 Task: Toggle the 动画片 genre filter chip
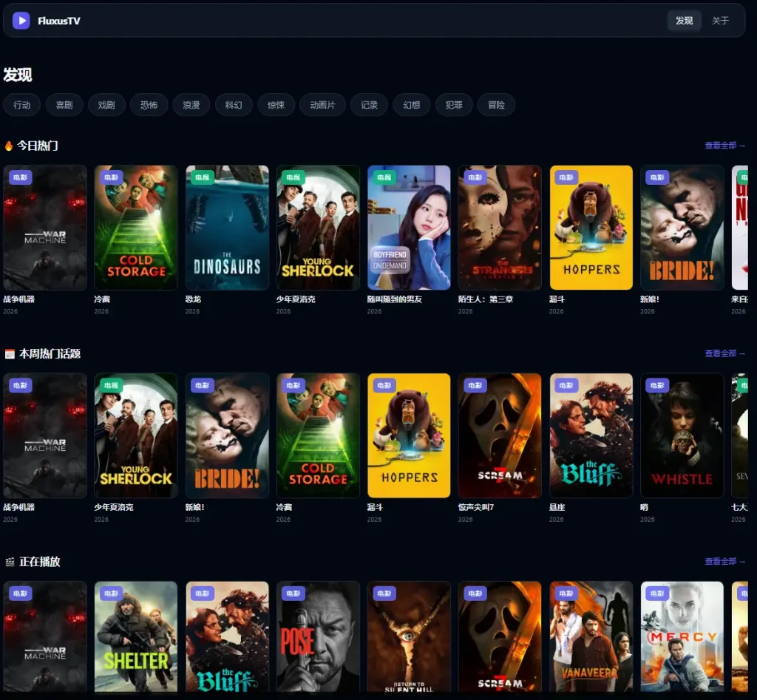coord(322,105)
